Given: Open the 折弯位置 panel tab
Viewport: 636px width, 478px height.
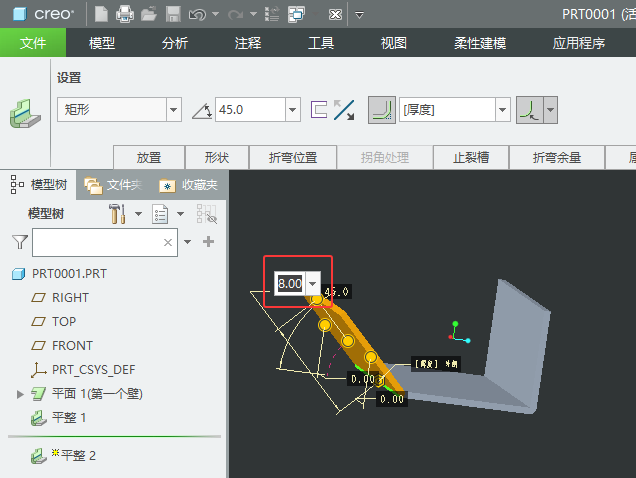Looking at the screenshot, I should [293, 157].
